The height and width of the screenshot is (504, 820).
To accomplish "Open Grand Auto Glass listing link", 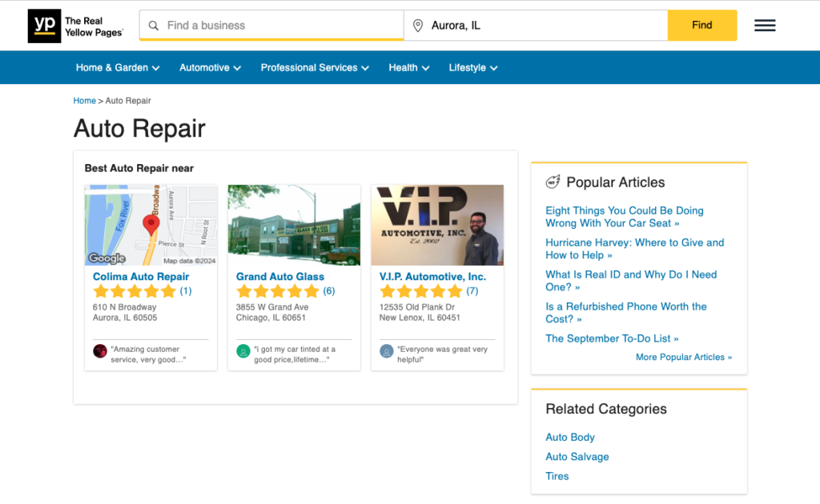I will click(x=279, y=277).
